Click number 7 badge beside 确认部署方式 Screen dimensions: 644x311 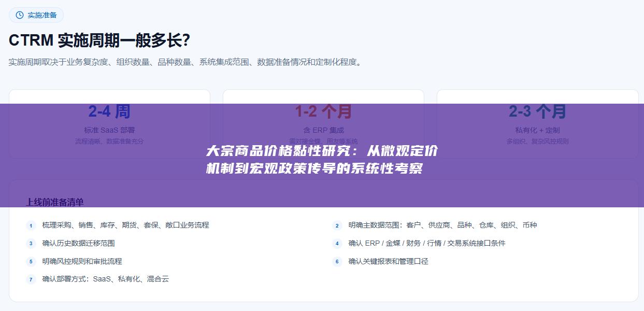pyautogui.click(x=31, y=279)
